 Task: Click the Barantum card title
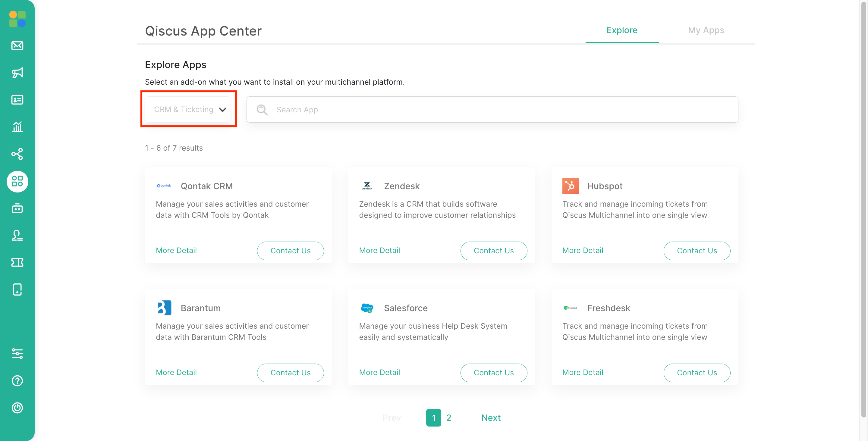point(200,308)
